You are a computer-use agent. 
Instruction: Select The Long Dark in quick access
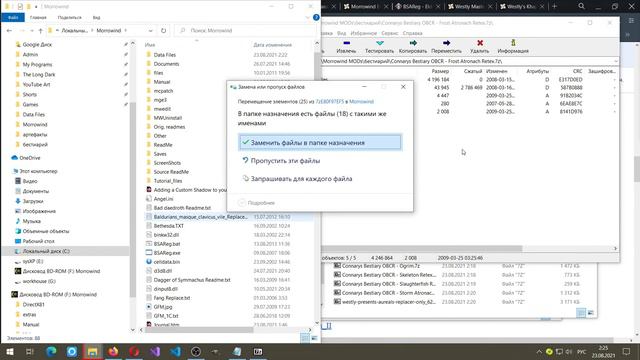38,74
